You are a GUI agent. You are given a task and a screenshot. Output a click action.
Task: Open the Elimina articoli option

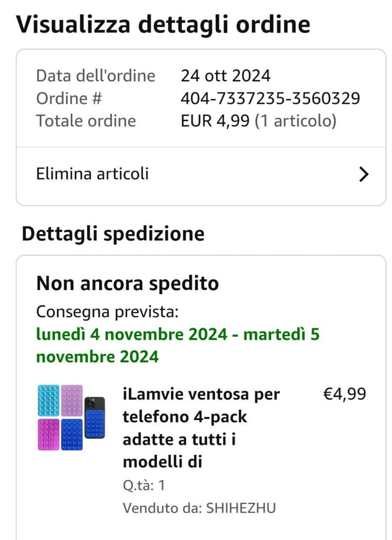92,174
